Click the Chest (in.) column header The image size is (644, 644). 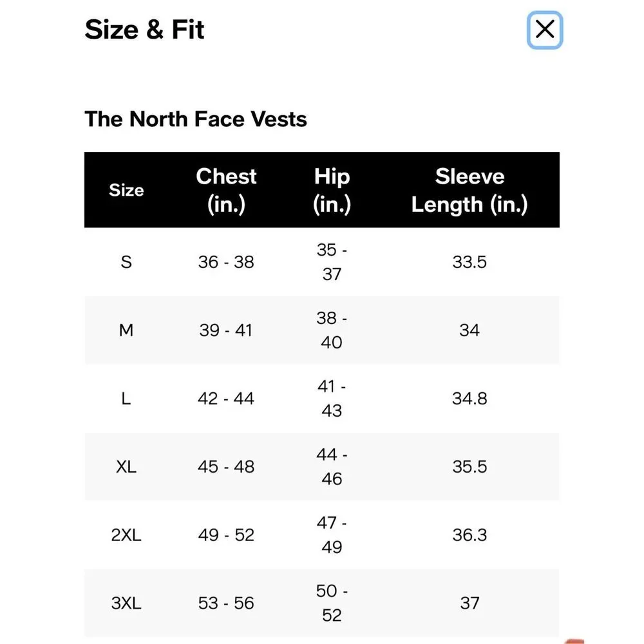226,190
